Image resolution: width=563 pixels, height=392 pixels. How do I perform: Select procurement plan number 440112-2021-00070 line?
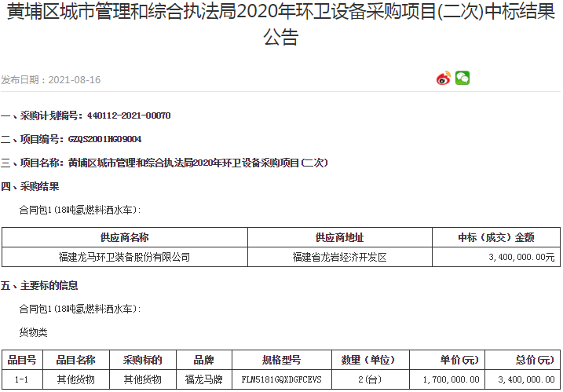point(86,115)
